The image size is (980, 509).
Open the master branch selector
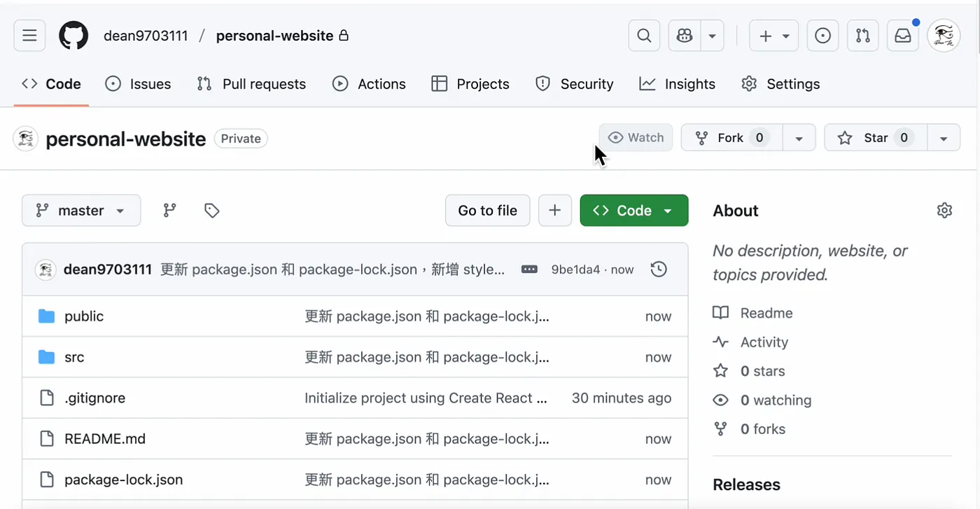point(81,211)
